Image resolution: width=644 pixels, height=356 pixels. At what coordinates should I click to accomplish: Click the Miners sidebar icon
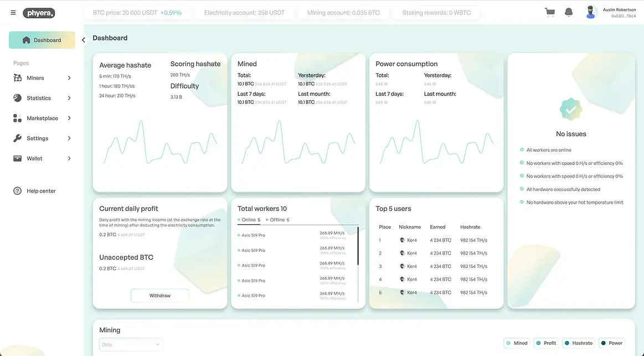pyautogui.click(x=17, y=78)
